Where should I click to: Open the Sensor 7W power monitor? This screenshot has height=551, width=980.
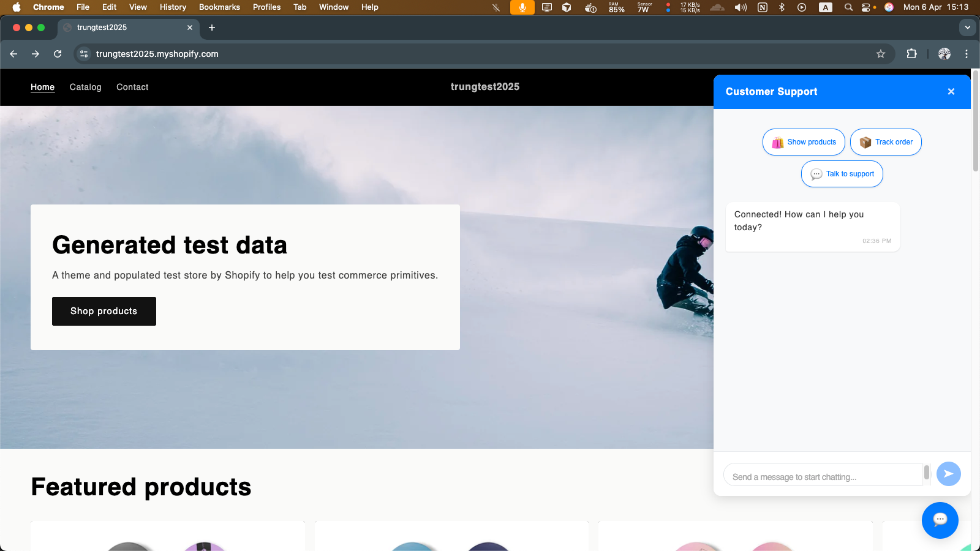(x=644, y=7)
